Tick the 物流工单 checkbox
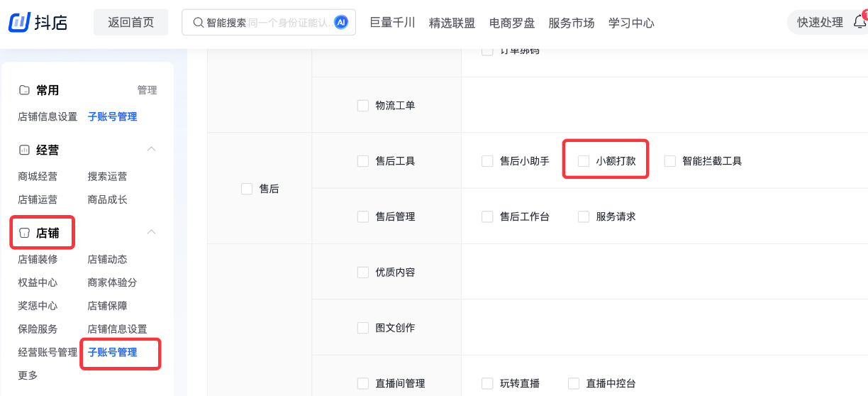This screenshot has width=868, height=396. coord(363,106)
